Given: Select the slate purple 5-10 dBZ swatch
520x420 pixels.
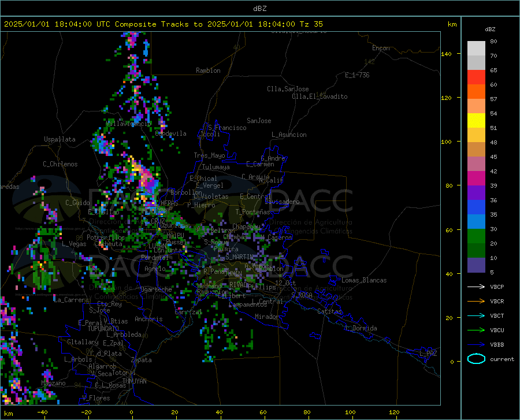Looking at the screenshot, I should point(476,265).
